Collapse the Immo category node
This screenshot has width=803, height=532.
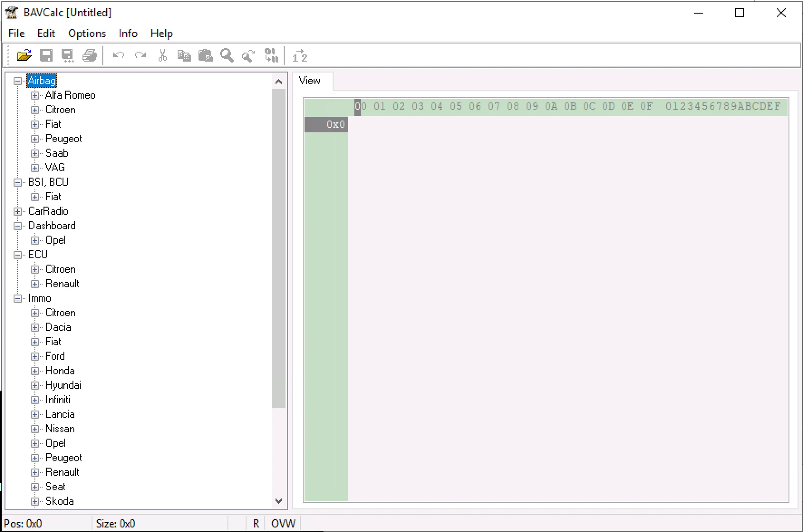coord(18,299)
